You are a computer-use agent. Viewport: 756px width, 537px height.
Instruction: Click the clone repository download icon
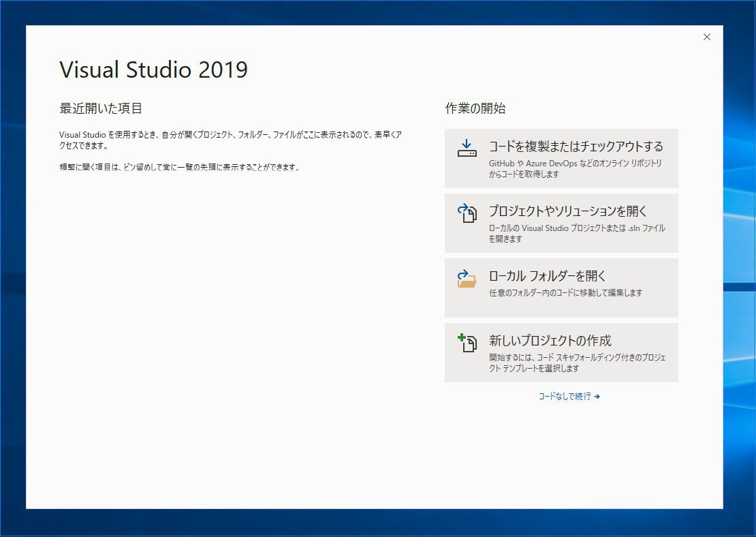(467, 149)
